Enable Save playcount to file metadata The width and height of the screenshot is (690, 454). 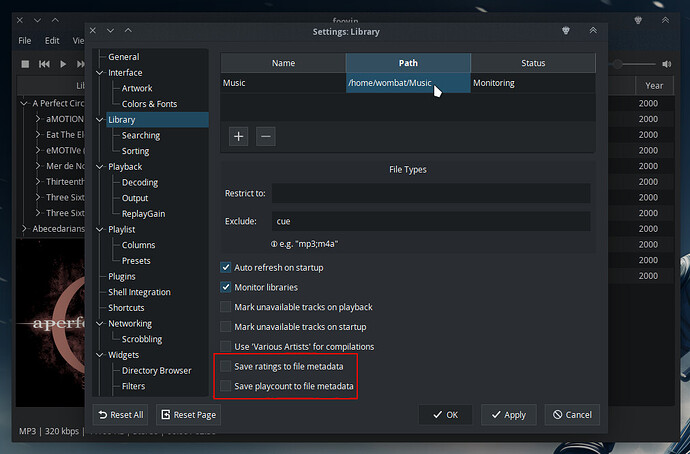[x=226, y=385]
